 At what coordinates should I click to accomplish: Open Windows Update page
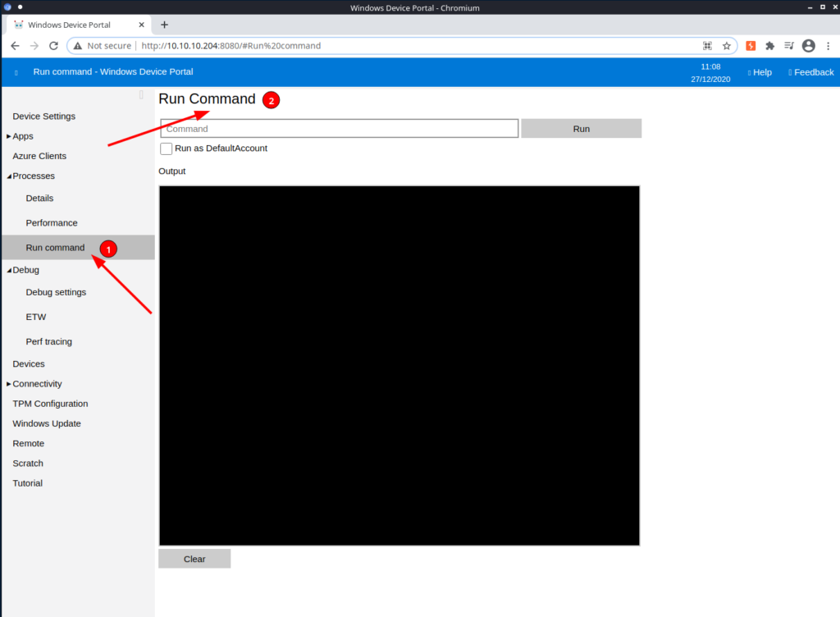[47, 423]
